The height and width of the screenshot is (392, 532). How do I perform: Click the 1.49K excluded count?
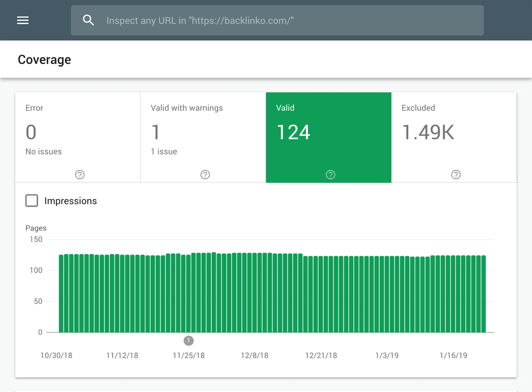pyautogui.click(x=428, y=132)
